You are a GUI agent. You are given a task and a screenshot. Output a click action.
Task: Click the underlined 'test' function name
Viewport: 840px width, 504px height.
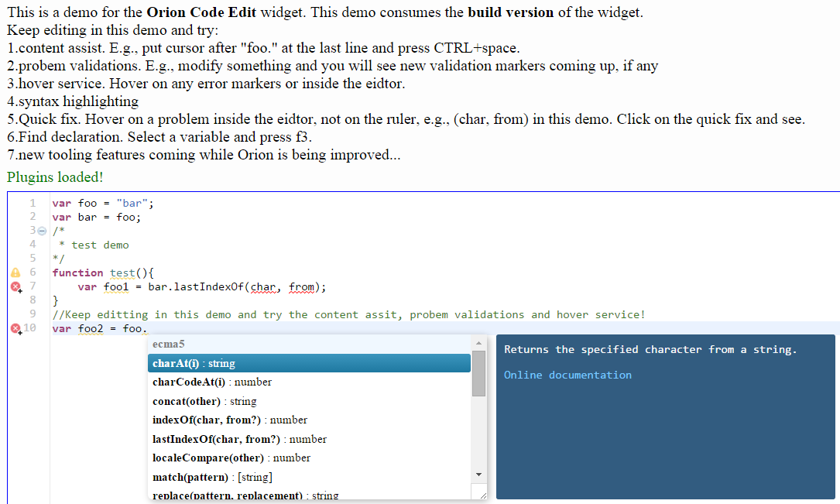coord(122,273)
